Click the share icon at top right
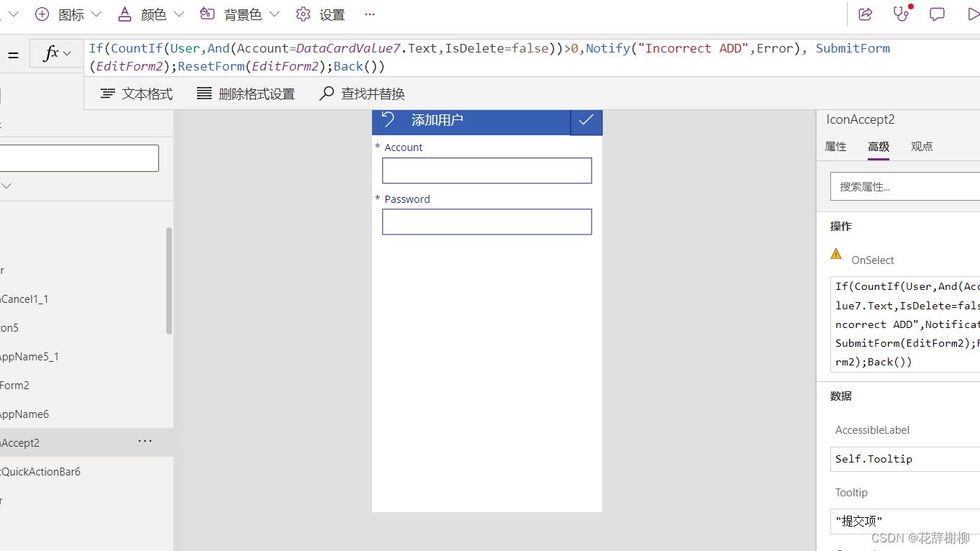The image size is (980, 551). [x=866, y=14]
